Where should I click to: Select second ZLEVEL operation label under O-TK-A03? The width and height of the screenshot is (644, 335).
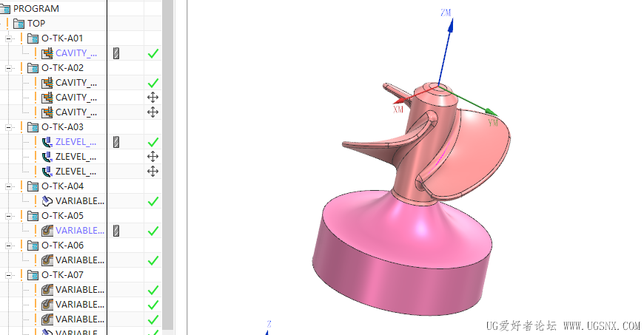76,157
